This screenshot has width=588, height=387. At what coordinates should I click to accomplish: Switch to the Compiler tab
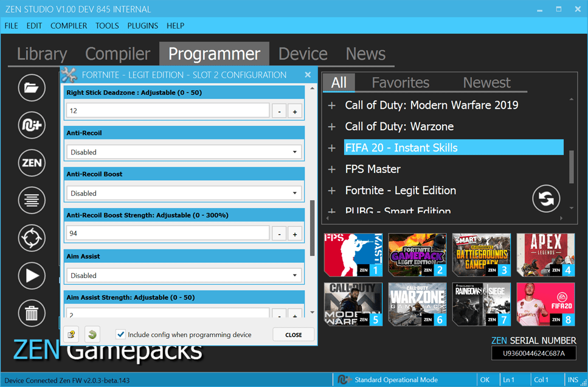pos(117,54)
